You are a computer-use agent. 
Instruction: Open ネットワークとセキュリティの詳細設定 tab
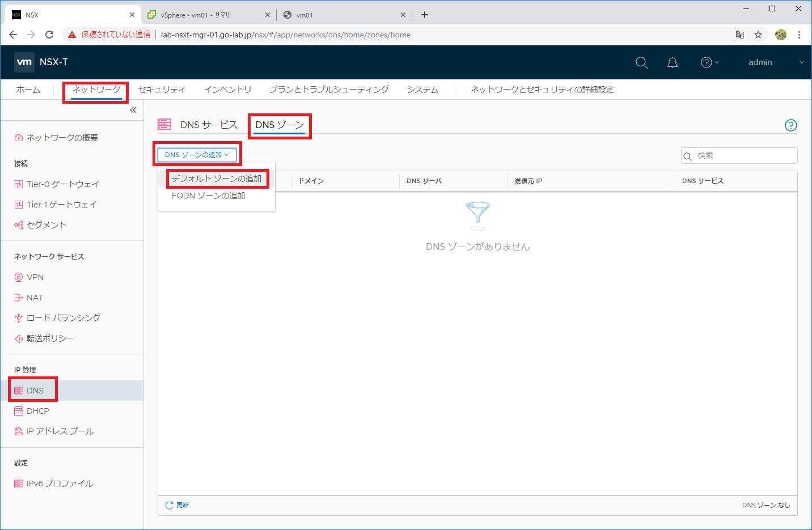[542, 90]
